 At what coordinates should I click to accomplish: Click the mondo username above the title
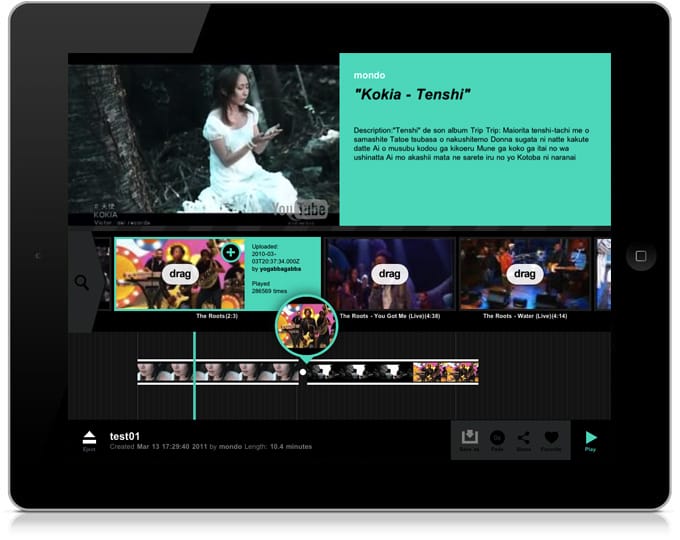pos(369,75)
